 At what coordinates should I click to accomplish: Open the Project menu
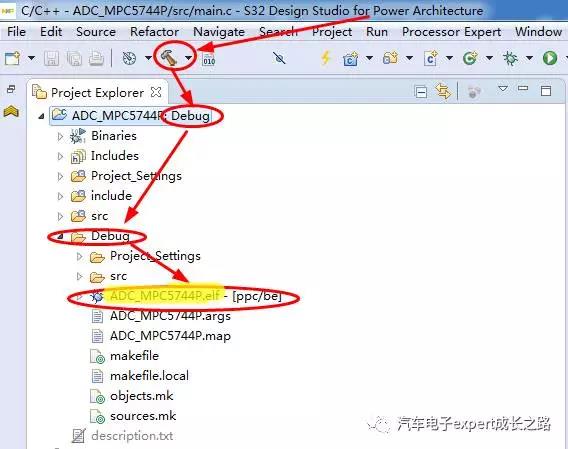pos(332,32)
